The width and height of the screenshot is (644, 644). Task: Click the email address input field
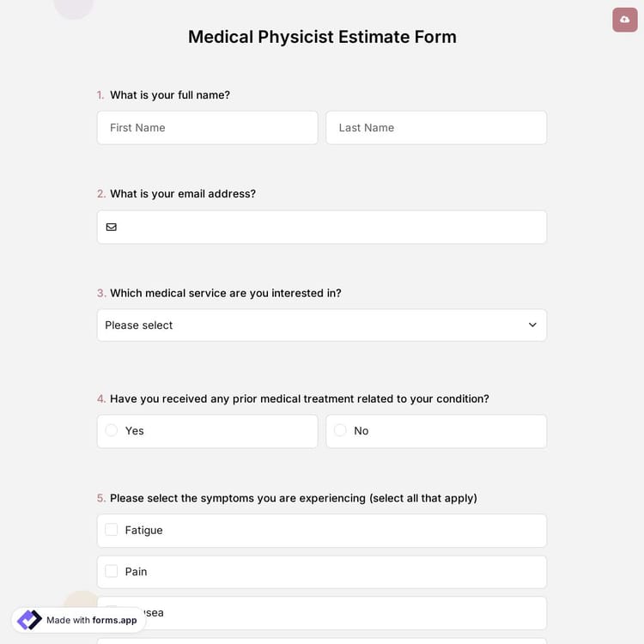pyautogui.click(x=331, y=227)
